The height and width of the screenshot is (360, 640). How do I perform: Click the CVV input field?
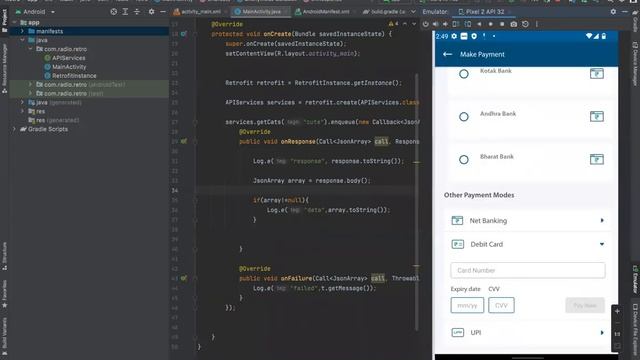click(501, 305)
